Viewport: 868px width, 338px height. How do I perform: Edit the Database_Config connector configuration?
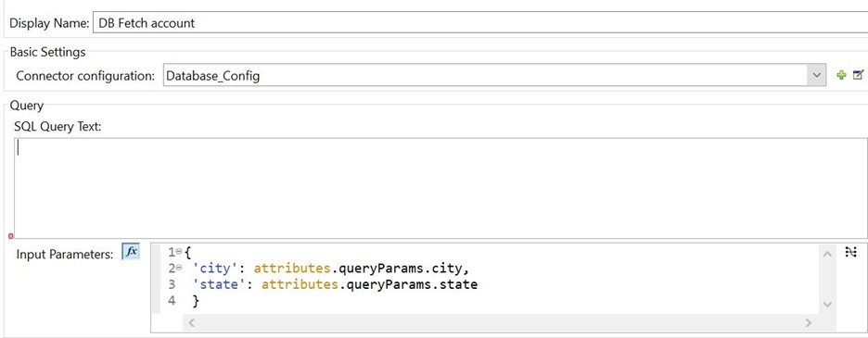[x=858, y=75]
